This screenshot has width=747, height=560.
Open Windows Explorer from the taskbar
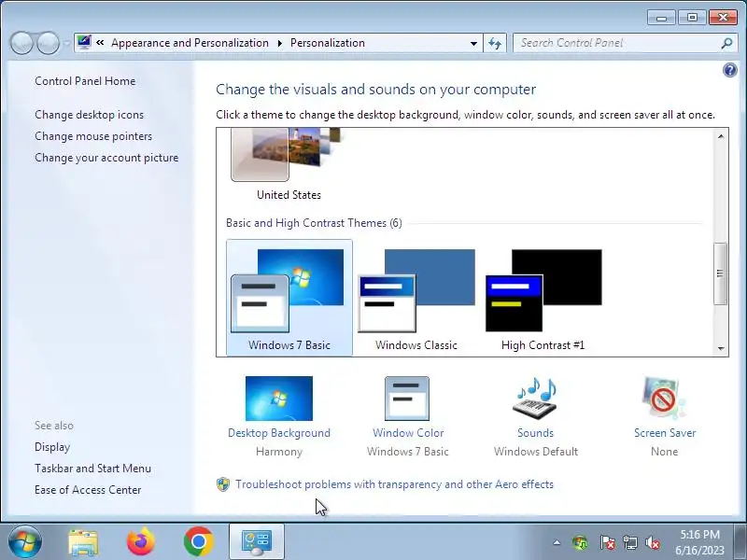tap(83, 542)
